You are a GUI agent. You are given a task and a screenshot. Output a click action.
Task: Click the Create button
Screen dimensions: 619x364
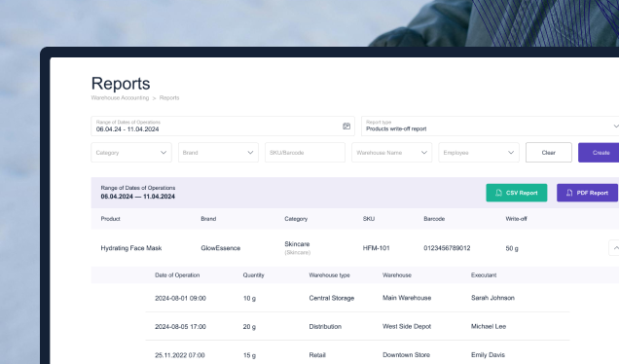tap(599, 153)
